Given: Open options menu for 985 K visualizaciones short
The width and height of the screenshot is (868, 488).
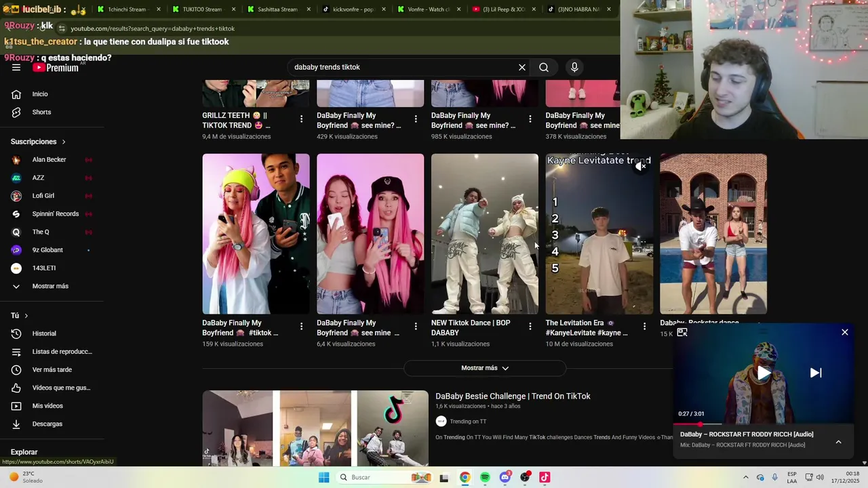Looking at the screenshot, I should click(530, 119).
